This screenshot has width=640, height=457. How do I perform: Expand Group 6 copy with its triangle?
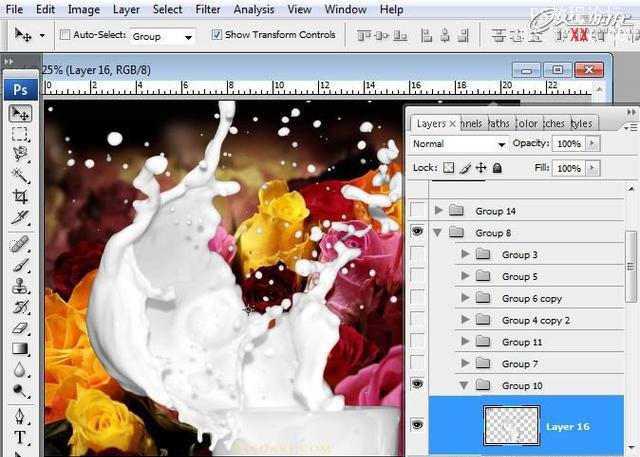coord(465,297)
